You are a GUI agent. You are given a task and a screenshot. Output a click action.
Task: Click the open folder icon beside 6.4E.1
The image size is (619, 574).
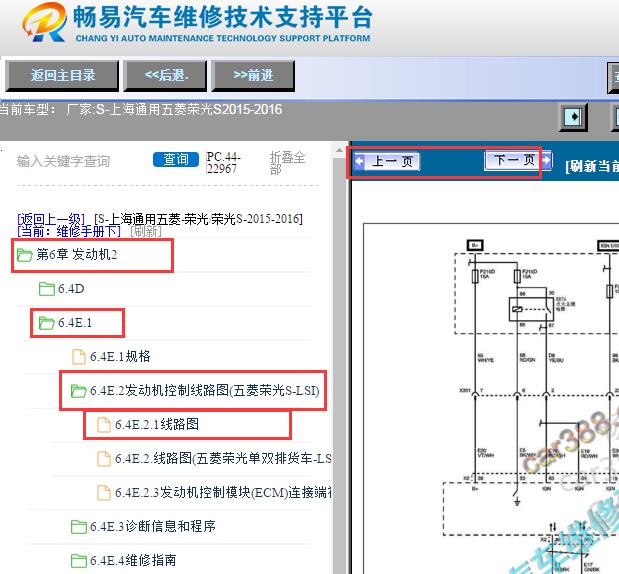(47, 323)
